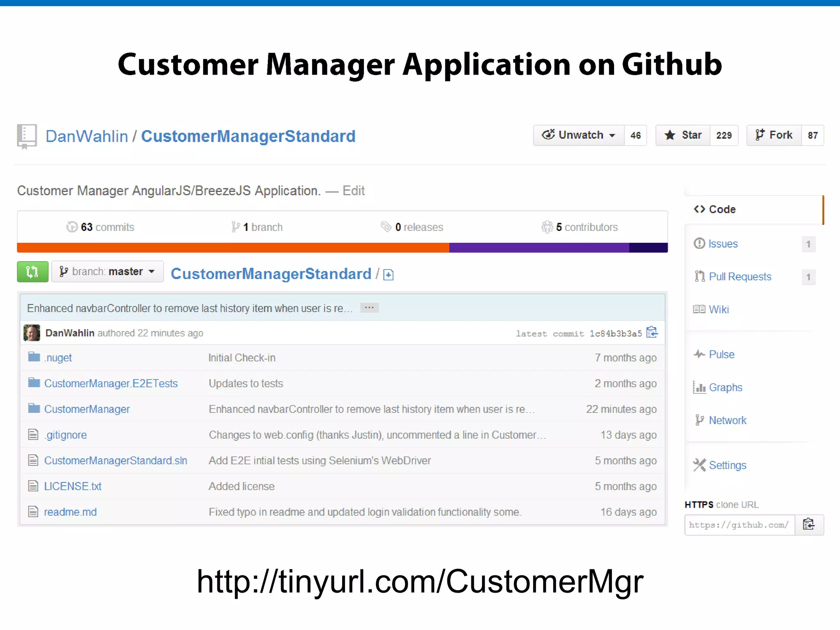Image resolution: width=840 pixels, height=630 pixels.
Task: Open 'Added license' commit message
Action: (242, 486)
